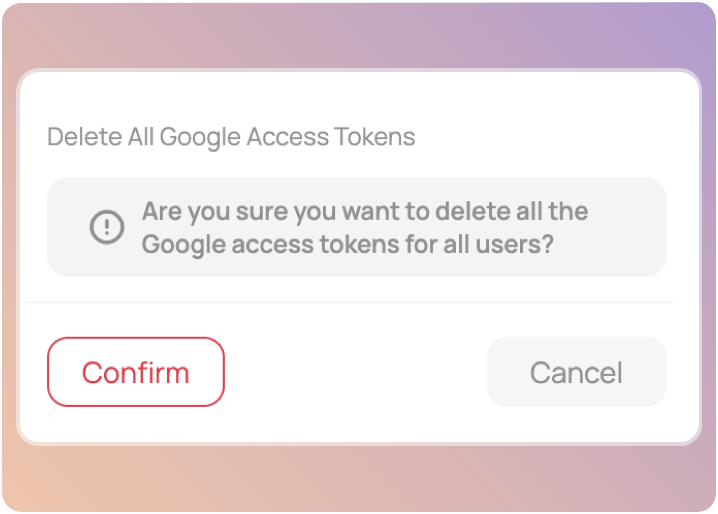Cancel deleting the Google access tokens
Image resolution: width=718 pixels, height=514 pixels.
[576, 372]
